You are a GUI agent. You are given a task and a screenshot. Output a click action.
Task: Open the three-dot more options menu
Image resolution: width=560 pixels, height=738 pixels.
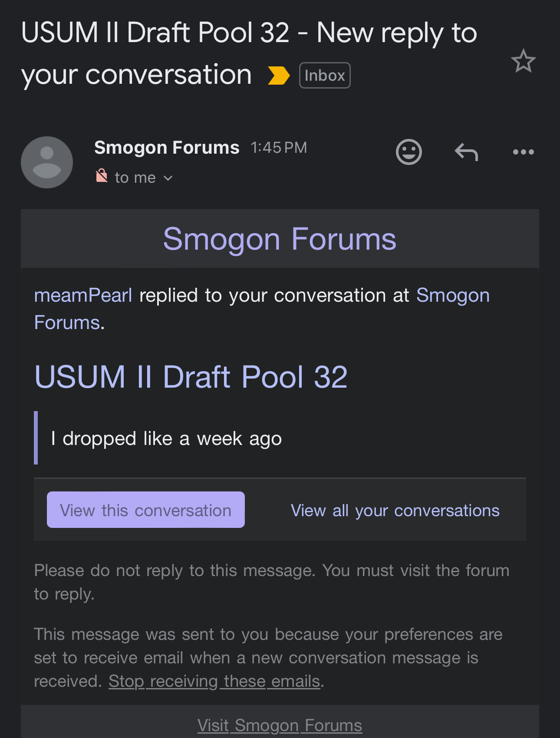(523, 152)
